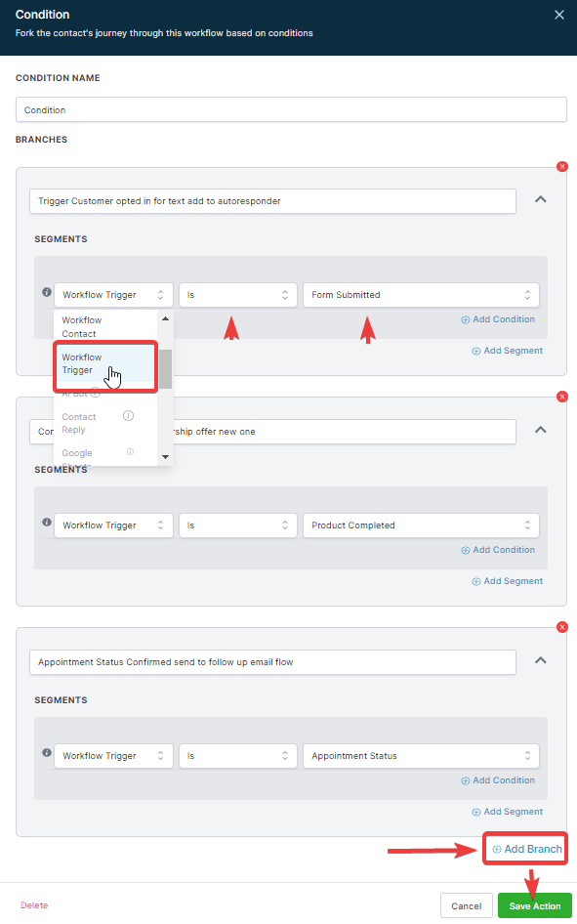Choose Workflow Contact in the dropdown list

tap(105, 327)
